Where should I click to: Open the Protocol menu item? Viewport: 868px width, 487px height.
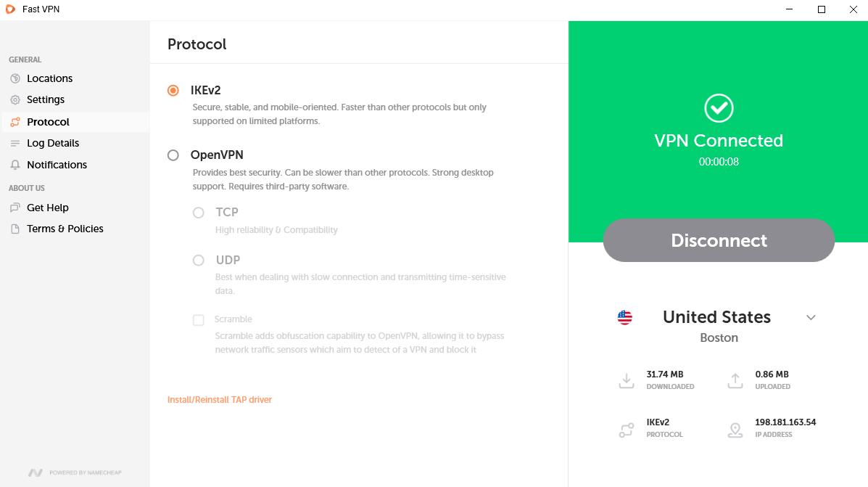[48, 122]
